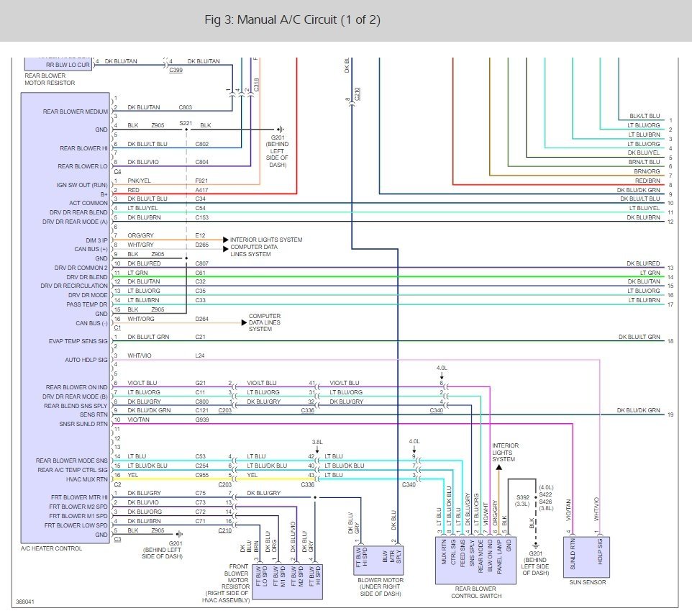Click the 'SNSR SUNLD RTN' pin label
Image resolution: width=692 pixels, height=616 pixels.
[83, 424]
